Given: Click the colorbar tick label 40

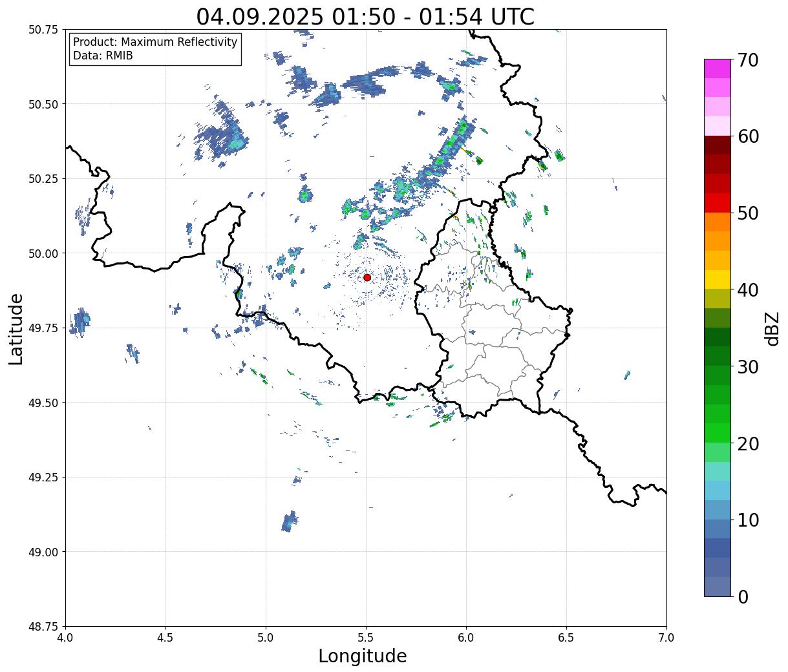Looking at the screenshot, I should (x=748, y=290).
